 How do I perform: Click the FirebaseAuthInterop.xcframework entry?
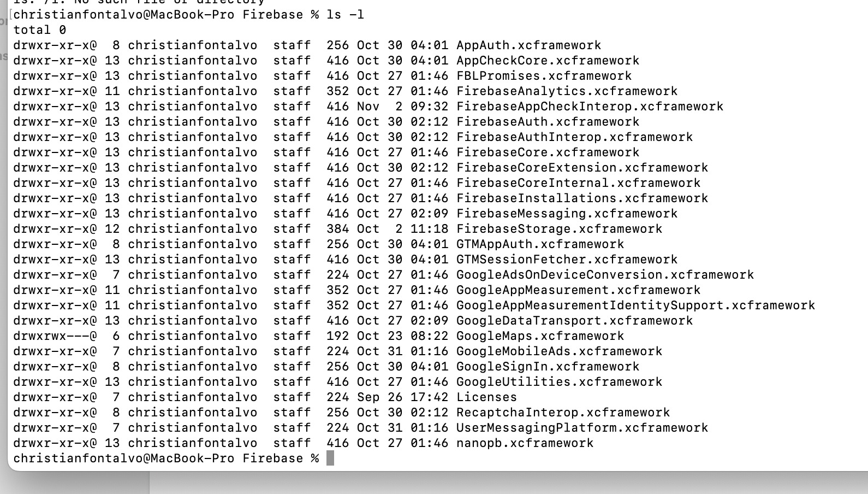574,137
